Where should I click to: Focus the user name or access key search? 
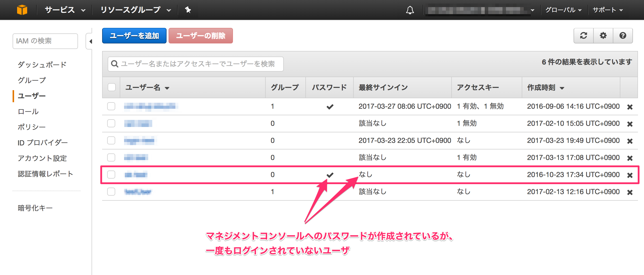(196, 64)
